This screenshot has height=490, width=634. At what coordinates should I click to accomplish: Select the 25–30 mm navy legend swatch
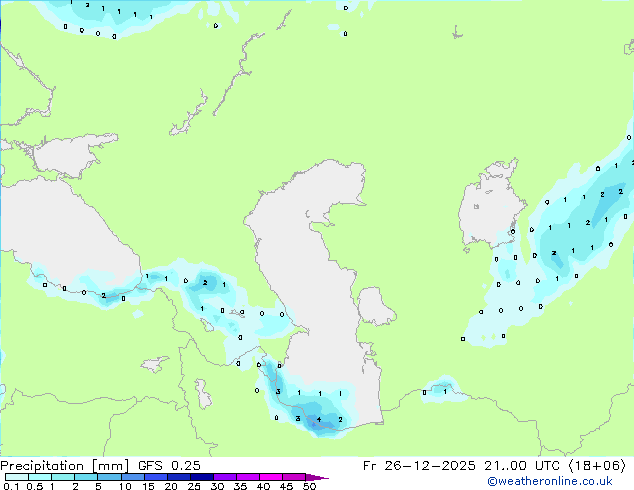(201, 477)
